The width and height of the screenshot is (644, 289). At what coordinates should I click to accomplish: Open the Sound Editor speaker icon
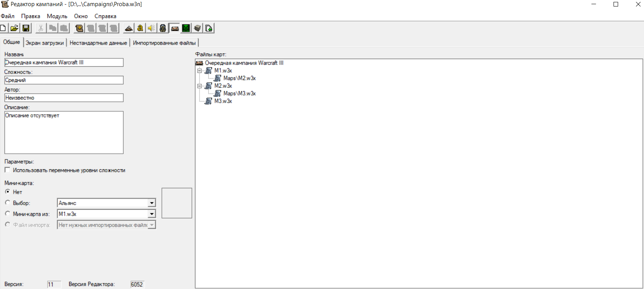(x=152, y=28)
